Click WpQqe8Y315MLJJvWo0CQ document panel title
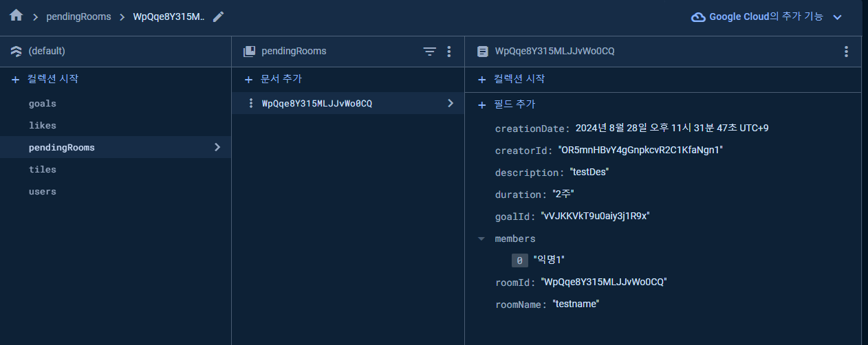Image resolution: width=868 pixels, height=345 pixels. coord(554,52)
